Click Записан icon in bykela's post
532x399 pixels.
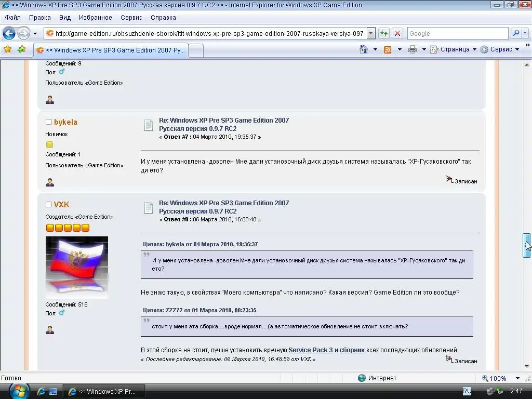[x=449, y=179]
